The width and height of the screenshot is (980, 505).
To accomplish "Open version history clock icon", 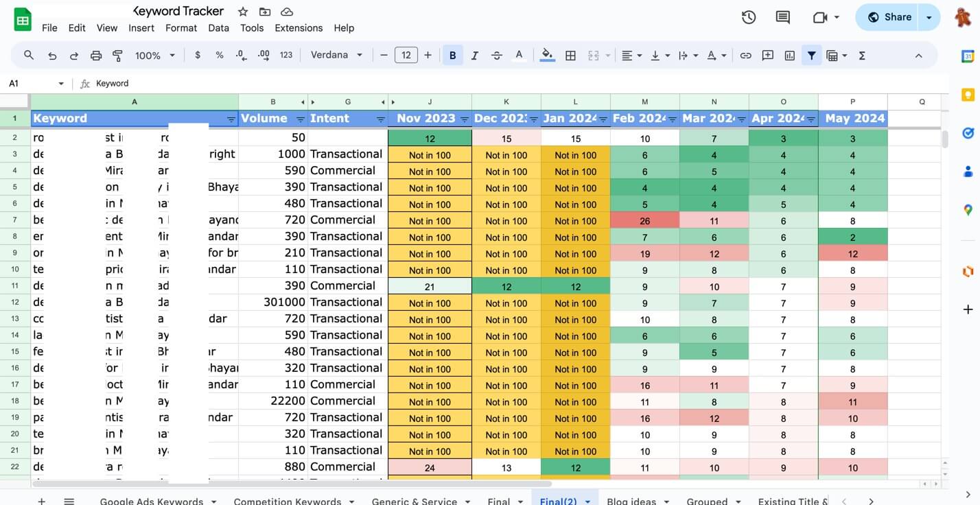I will point(749,17).
